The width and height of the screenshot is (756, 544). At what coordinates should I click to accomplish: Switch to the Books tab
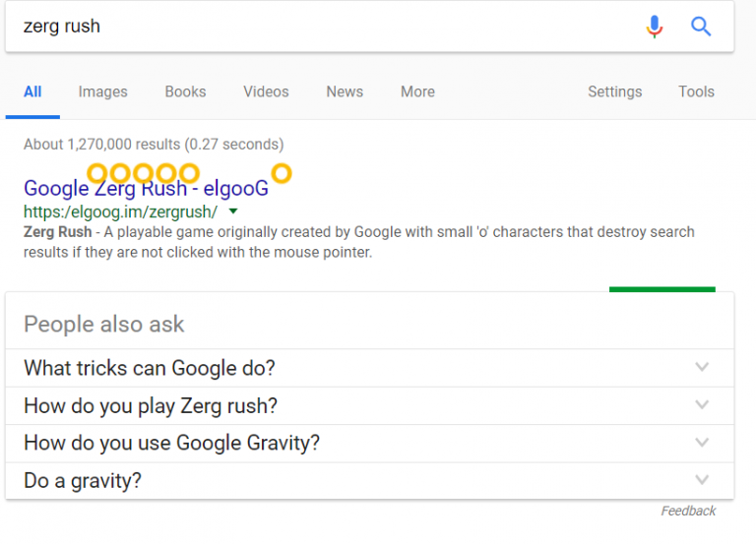click(x=185, y=91)
